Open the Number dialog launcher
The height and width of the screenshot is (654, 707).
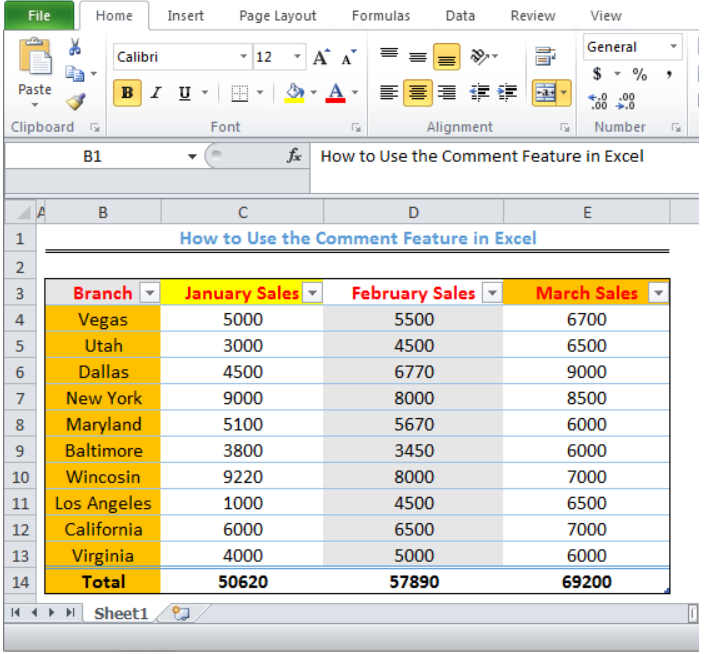tap(676, 128)
